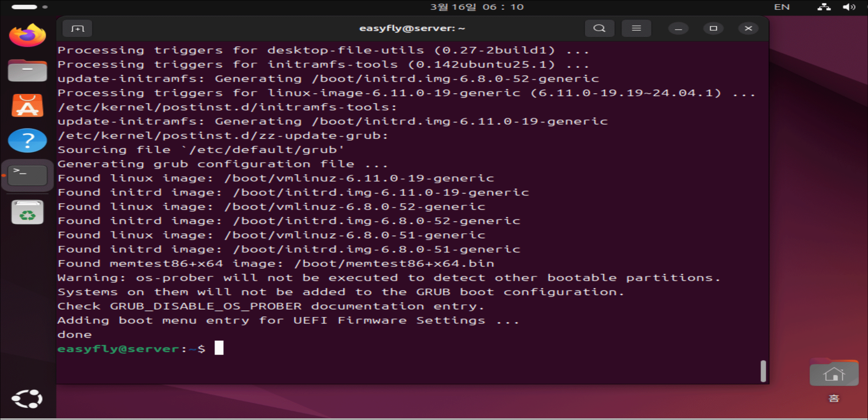Screen dimensions: 868x420
Task: Open the EN input source menu
Action: point(781,7)
